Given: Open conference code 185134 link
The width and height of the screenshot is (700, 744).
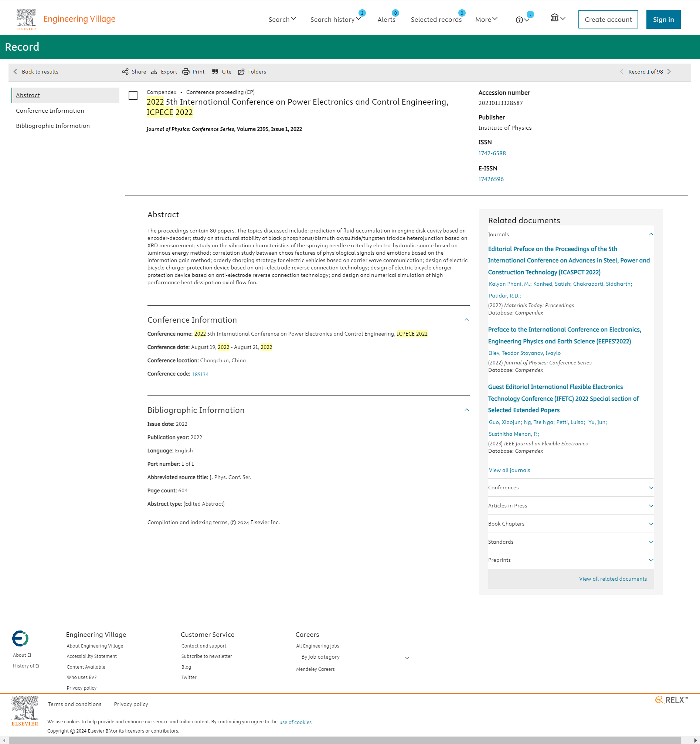Looking at the screenshot, I should tap(200, 374).
